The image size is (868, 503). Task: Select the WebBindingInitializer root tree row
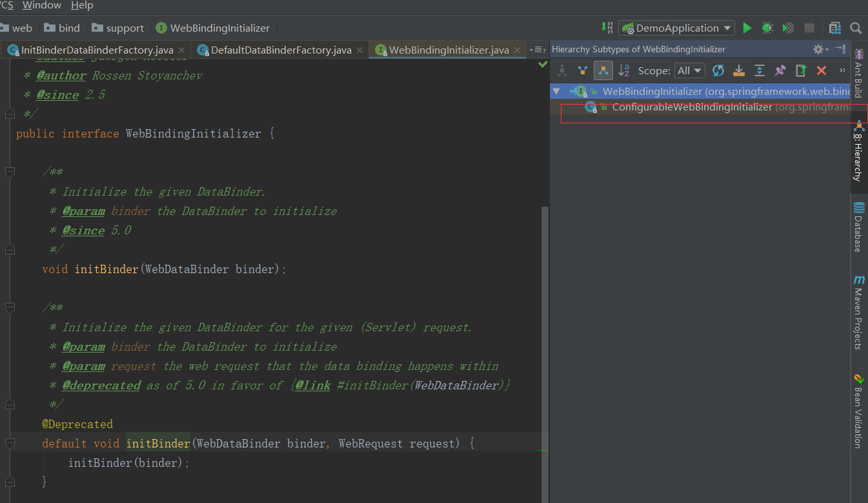pos(700,91)
